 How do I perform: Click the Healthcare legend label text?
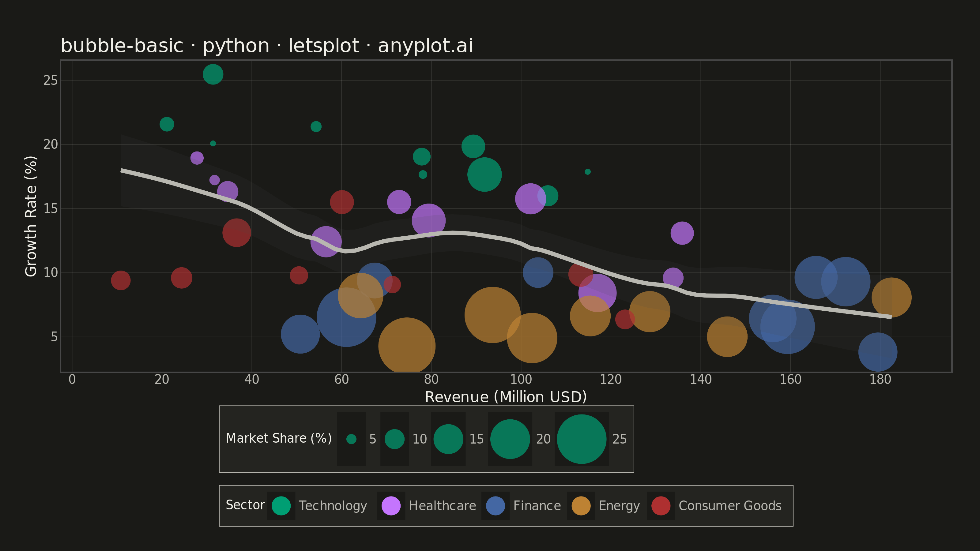(443, 506)
